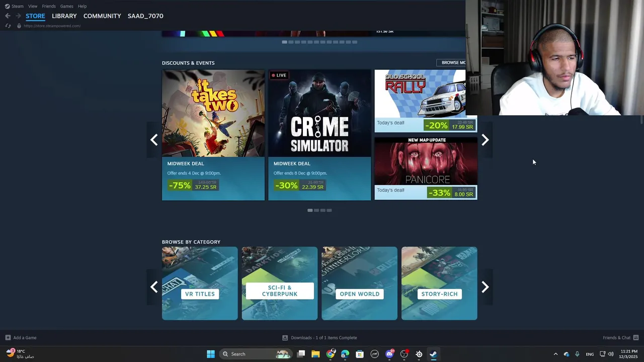The width and height of the screenshot is (644, 362).
Task: Click the store URL address text
Action: [52, 26]
